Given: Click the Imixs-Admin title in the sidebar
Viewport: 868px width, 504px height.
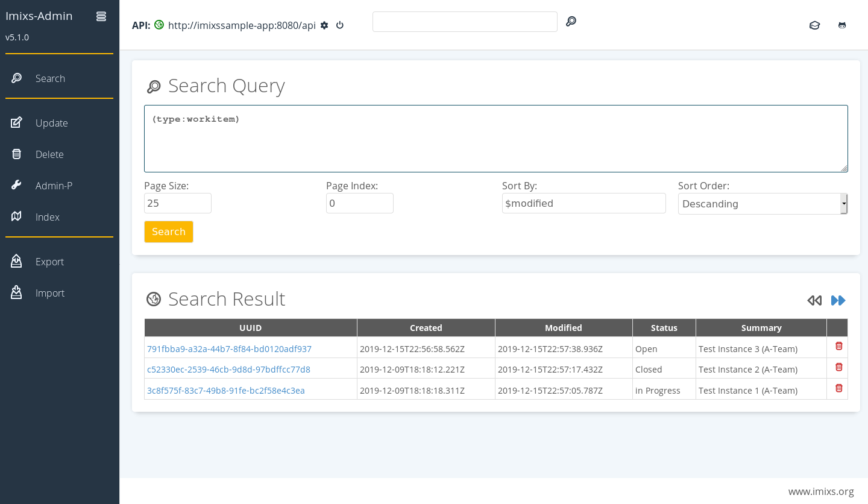Looking at the screenshot, I should click(x=39, y=16).
